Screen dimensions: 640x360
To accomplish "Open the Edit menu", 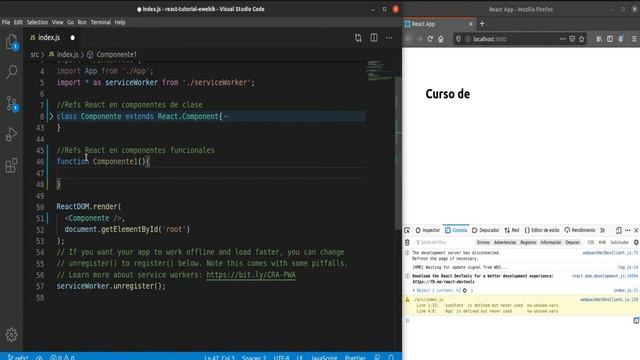I will (18, 22).
